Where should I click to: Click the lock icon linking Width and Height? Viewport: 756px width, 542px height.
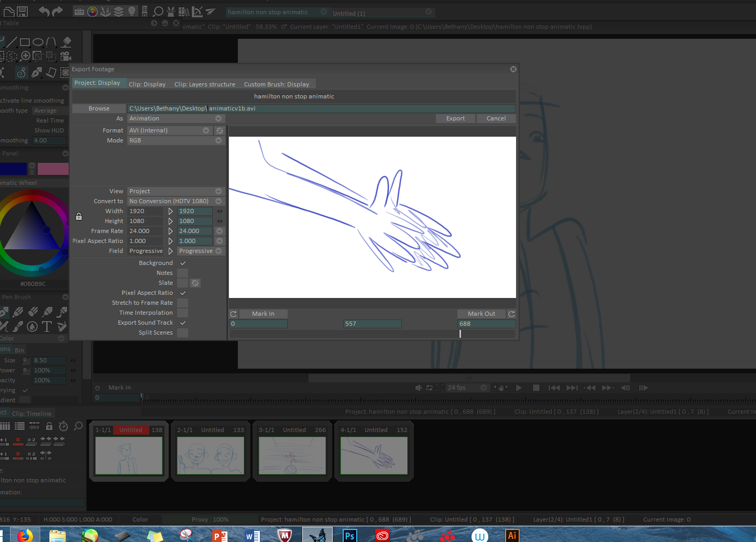pos(79,216)
